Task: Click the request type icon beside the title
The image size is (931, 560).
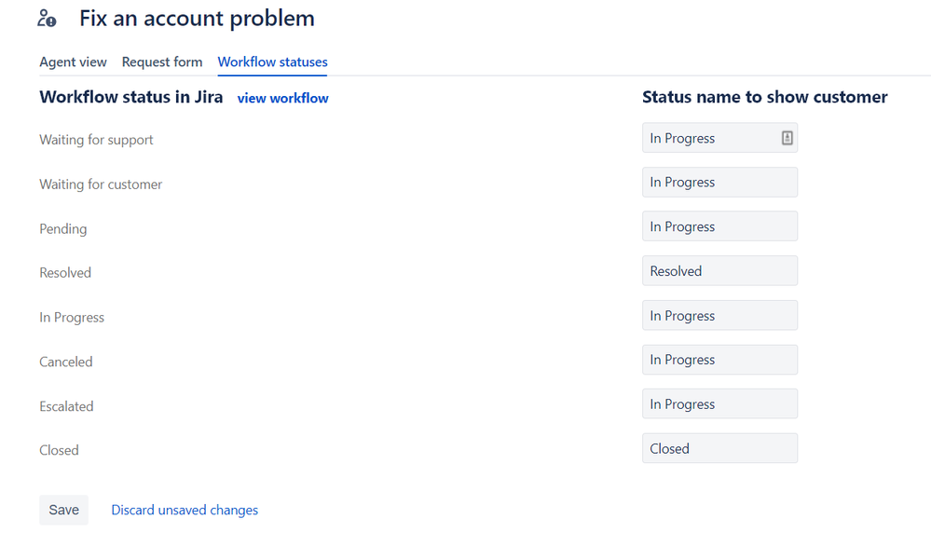Action: (x=47, y=18)
